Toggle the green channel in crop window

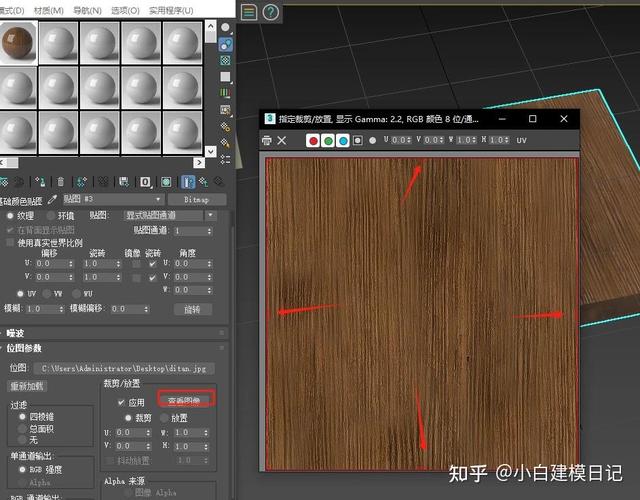[328, 141]
